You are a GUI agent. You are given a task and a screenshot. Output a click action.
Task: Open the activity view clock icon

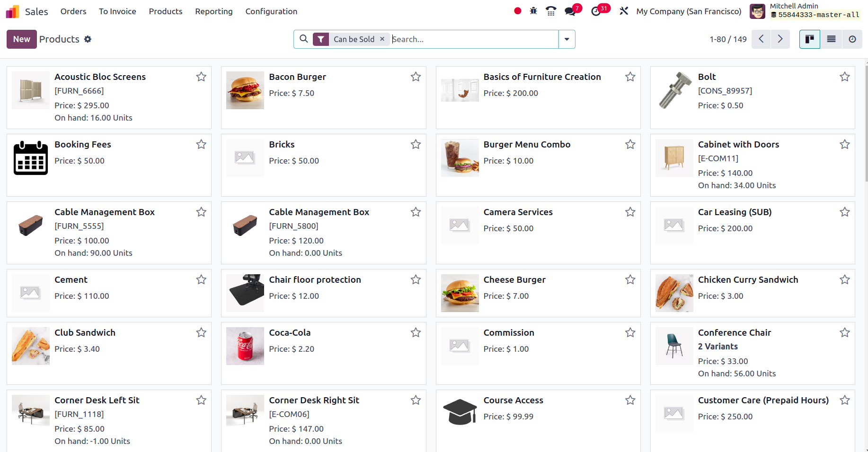(852, 39)
